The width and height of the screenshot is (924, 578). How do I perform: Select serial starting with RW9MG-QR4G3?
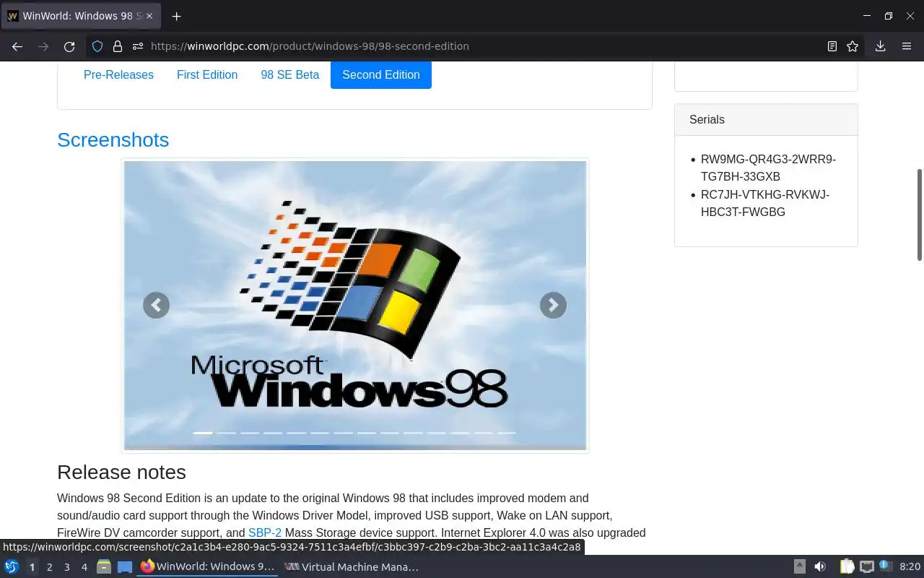pos(768,168)
